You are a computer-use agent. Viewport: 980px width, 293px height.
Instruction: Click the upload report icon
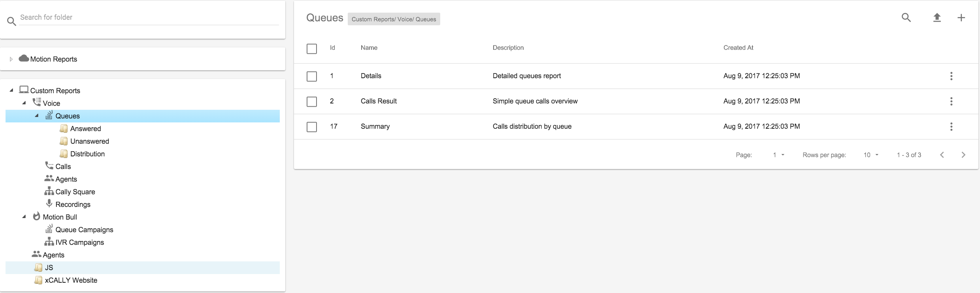937,17
